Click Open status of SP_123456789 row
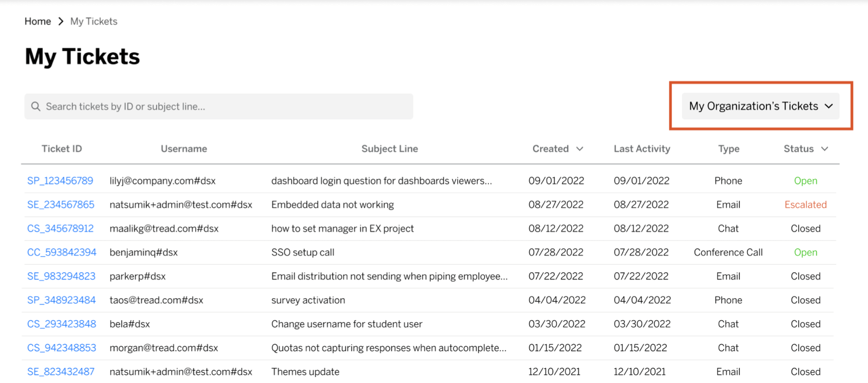The height and width of the screenshot is (383, 868). point(806,181)
